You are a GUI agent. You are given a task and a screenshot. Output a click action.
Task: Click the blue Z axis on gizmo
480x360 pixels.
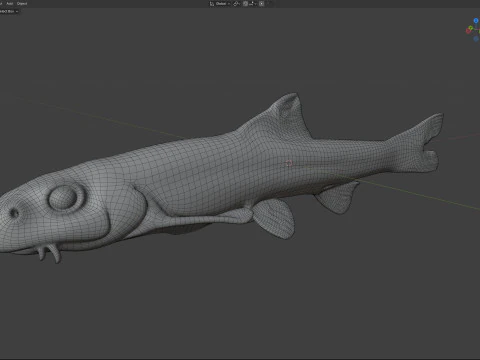point(476,21)
